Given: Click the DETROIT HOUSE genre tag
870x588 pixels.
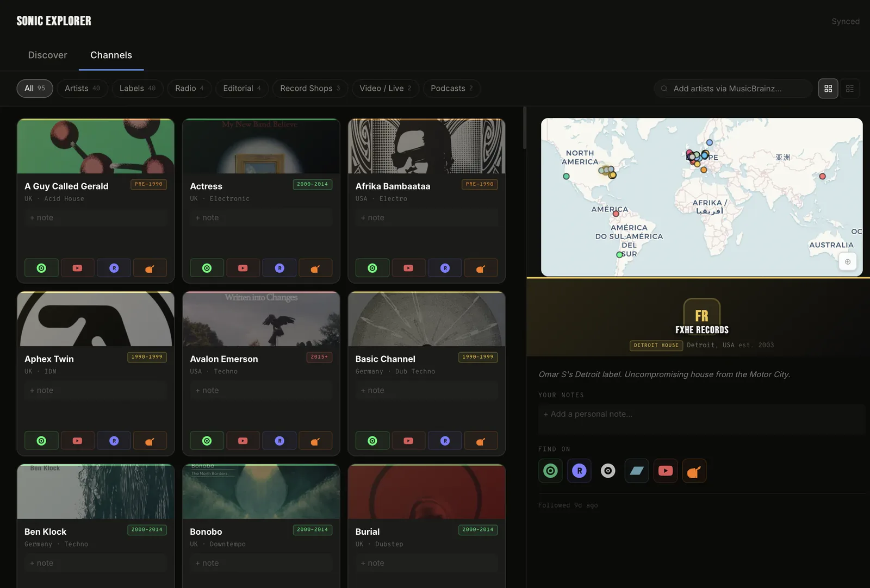Looking at the screenshot, I should pyautogui.click(x=656, y=345).
